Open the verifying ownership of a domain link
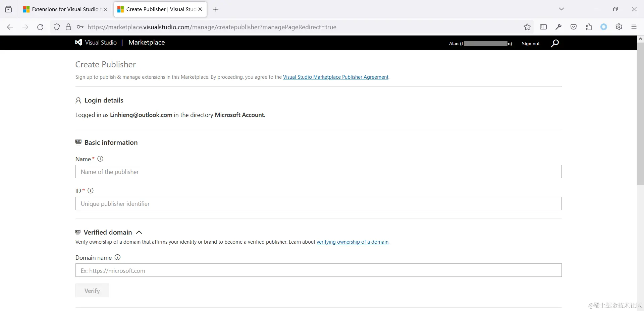The image size is (644, 311). [353, 242]
